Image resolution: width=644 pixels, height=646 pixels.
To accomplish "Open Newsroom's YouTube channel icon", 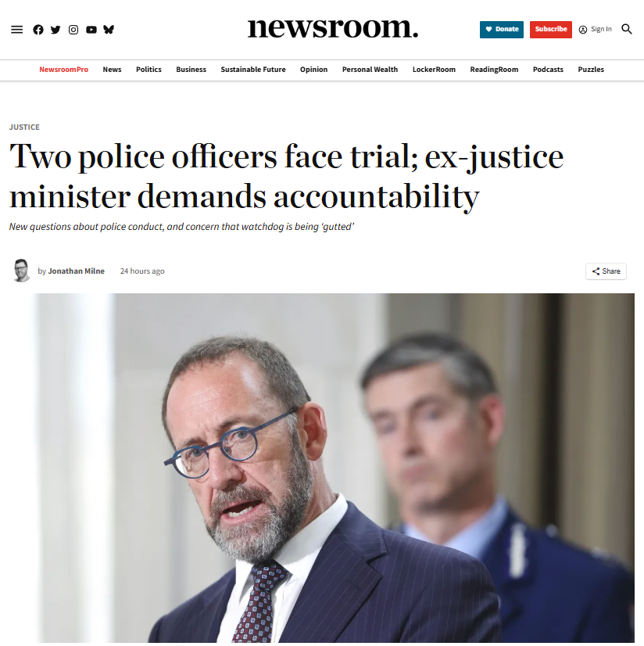I will 91,29.
